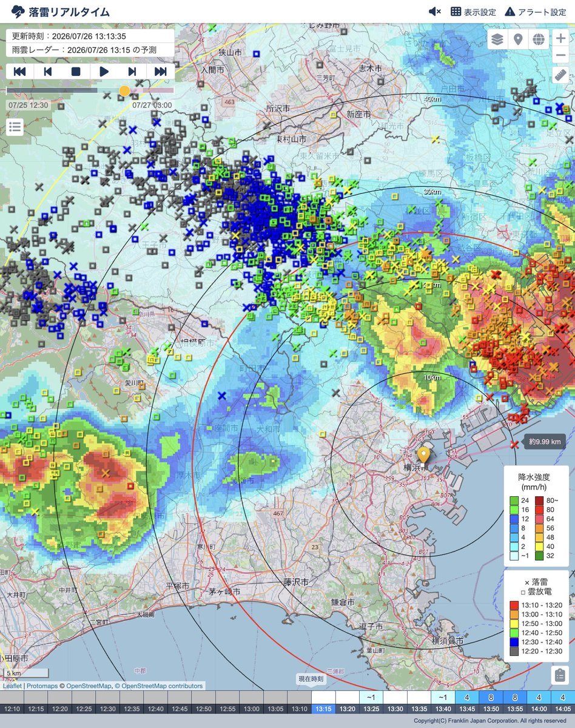
Task: Zoom in with the plus button
Action: click(560, 39)
